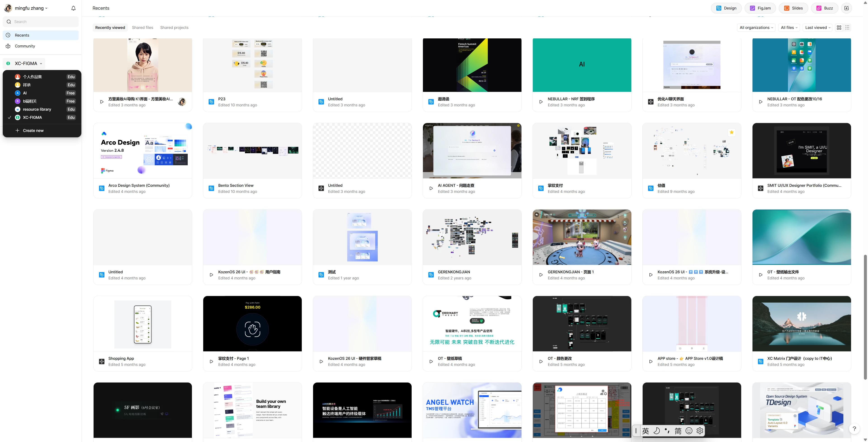Select the 个人作品集 team
Viewport: 868px width, 442px height.
32,77
